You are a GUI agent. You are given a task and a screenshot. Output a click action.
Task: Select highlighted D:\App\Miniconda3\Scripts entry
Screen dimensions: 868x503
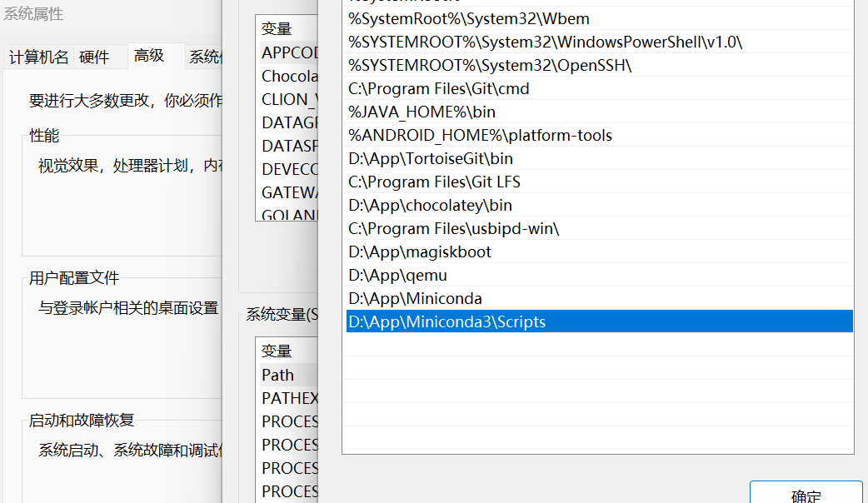tap(599, 321)
